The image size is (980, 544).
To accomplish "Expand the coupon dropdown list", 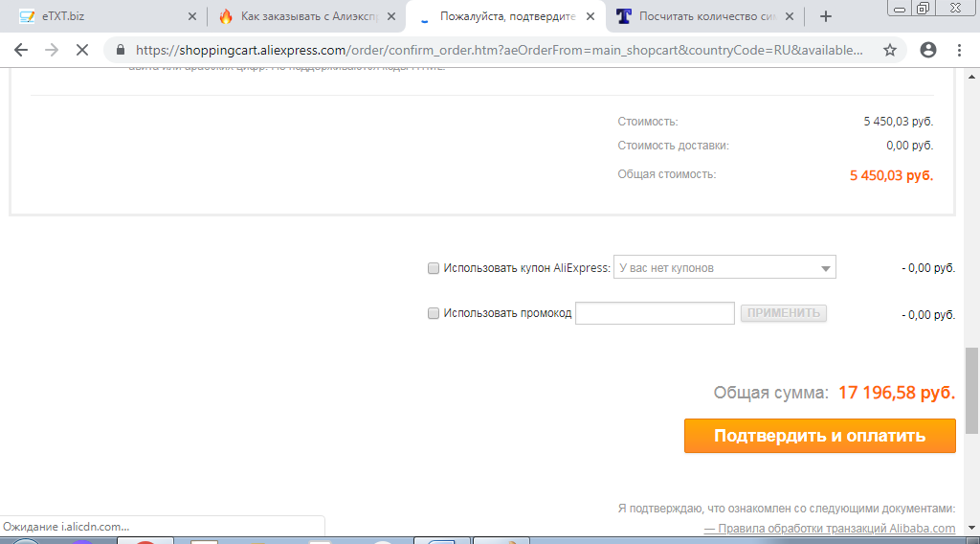I will click(825, 268).
